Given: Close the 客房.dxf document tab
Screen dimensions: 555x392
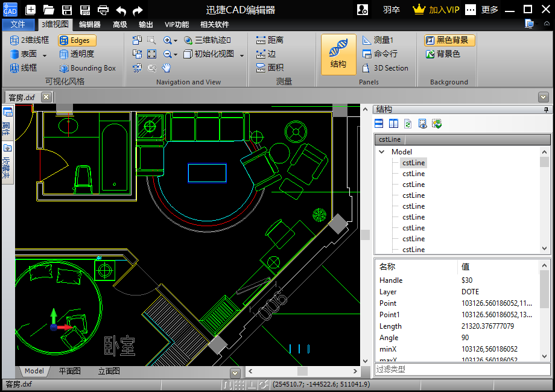Looking at the screenshot, I should pyautogui.click(x=46, y=96).
